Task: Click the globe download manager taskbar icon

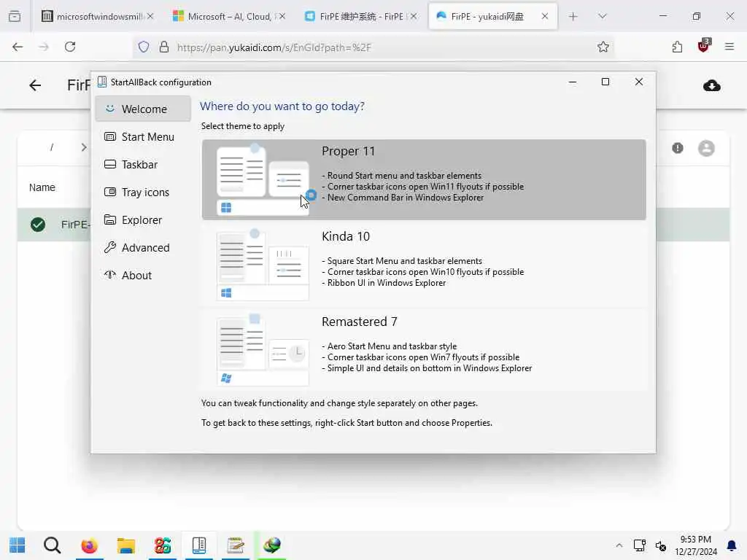Action: (272, 545)
